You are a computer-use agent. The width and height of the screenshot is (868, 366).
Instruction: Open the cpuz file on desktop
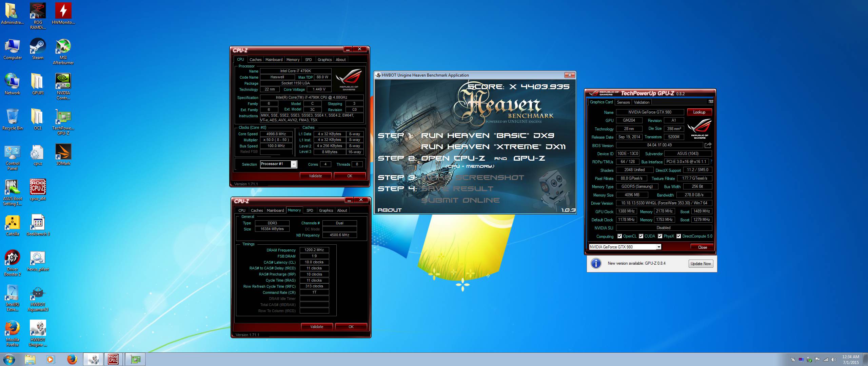click(x=38, y=155)
